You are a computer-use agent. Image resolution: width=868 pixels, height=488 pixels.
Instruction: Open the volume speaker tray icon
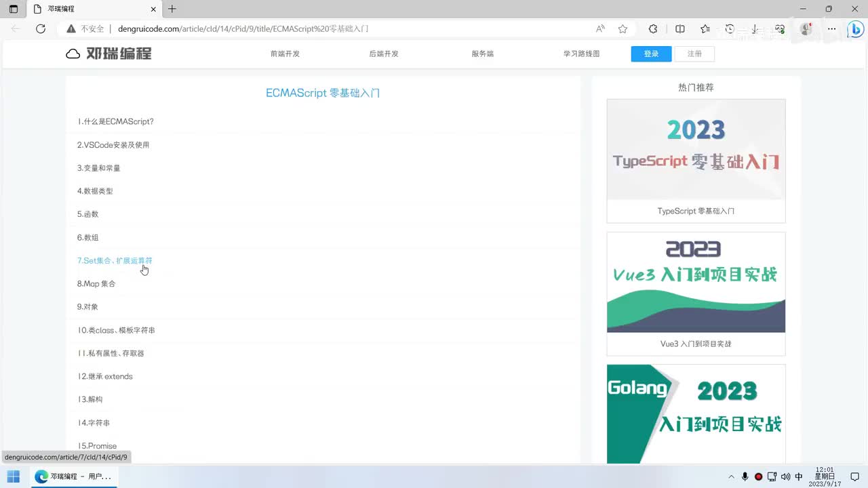[x=785, y=476]
